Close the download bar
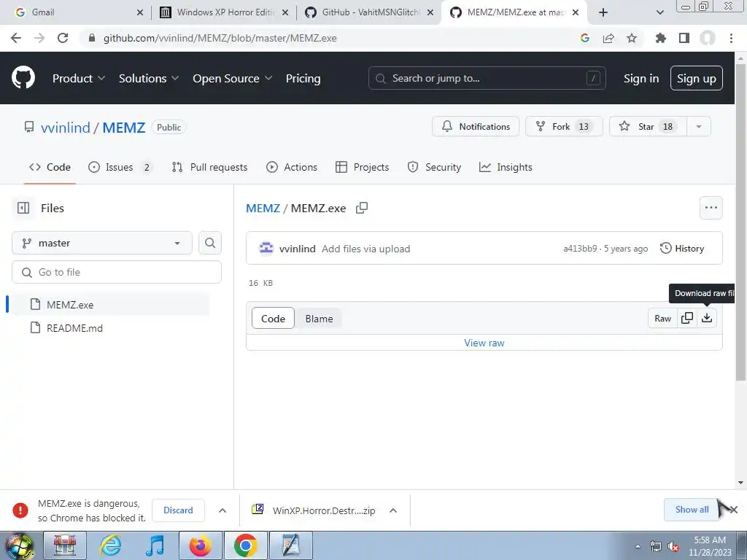The image size is (747, 560). [734, 510]
